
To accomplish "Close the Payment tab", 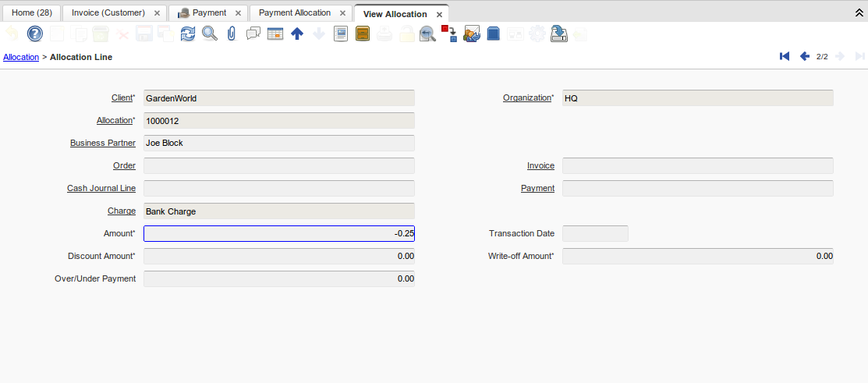I will [x=238, y=13].
